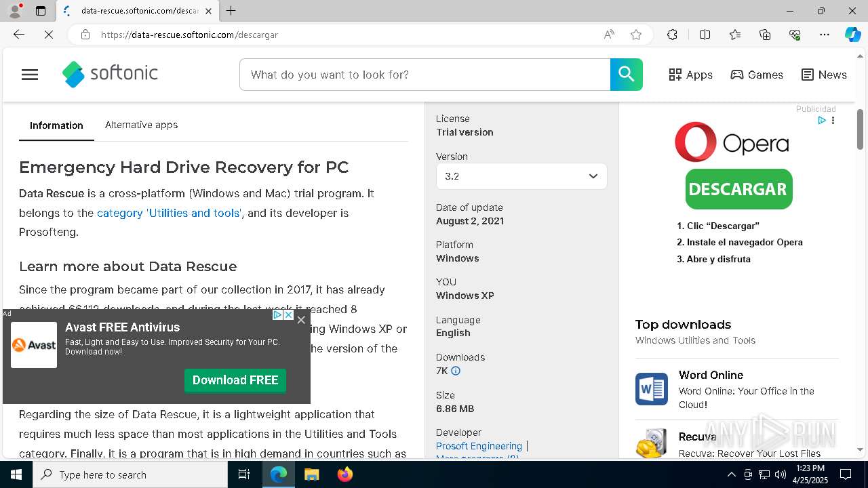
Task: Open Apps section in header
Action: (690, 75)
